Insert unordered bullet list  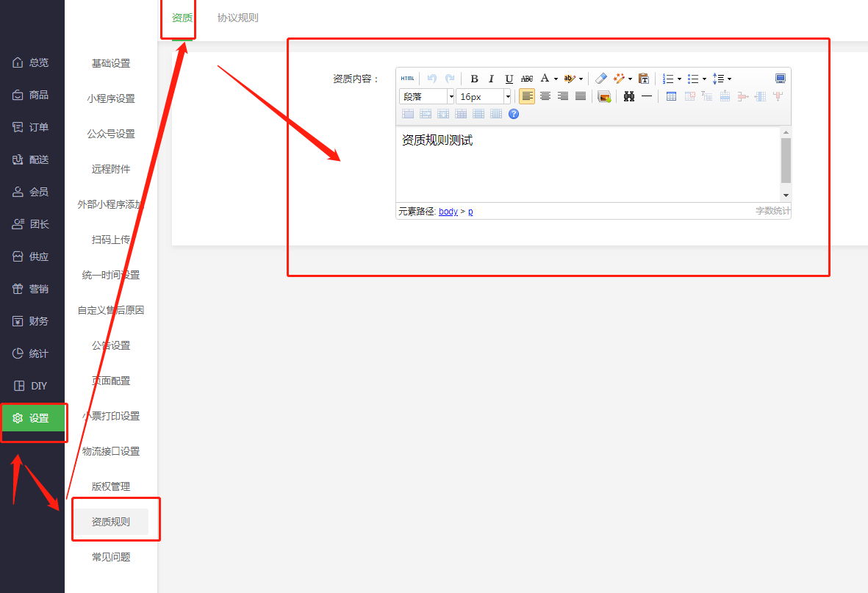click(x=693, y=79)
